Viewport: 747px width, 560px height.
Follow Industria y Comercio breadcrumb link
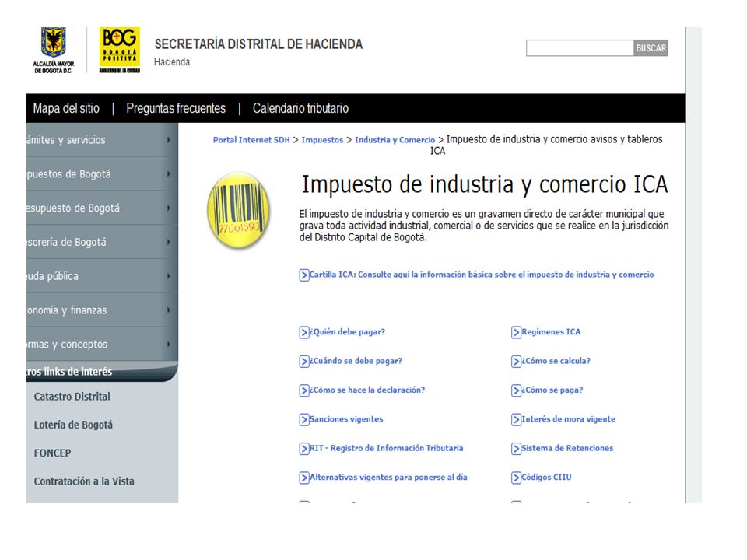[395, 140]
